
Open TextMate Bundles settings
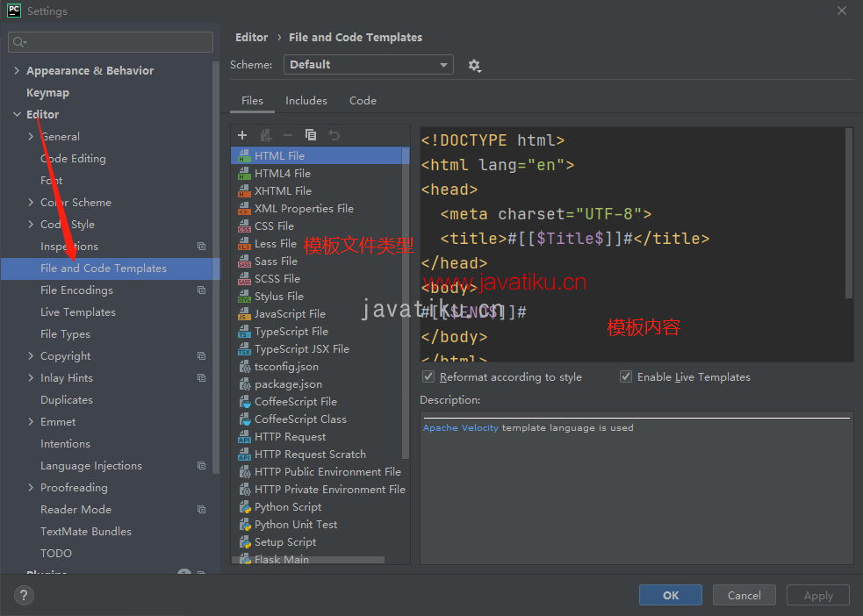(x=86, y=532)
